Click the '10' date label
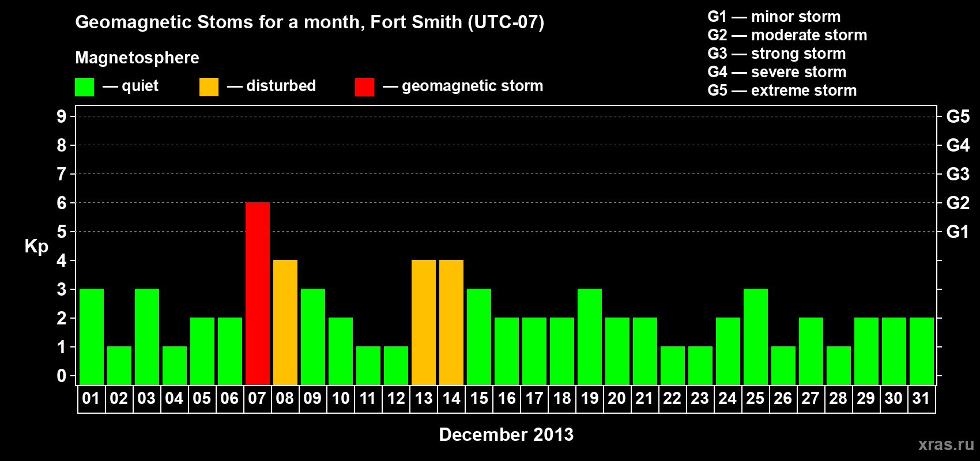Viewport: 980px width, 461px height. pyautogui.click(x=340, y=399)
